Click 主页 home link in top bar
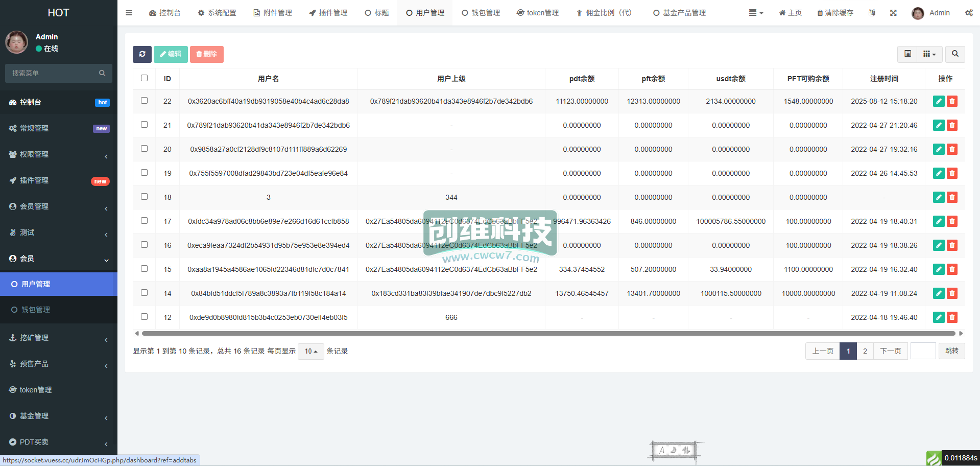 (x=790, y=13)
